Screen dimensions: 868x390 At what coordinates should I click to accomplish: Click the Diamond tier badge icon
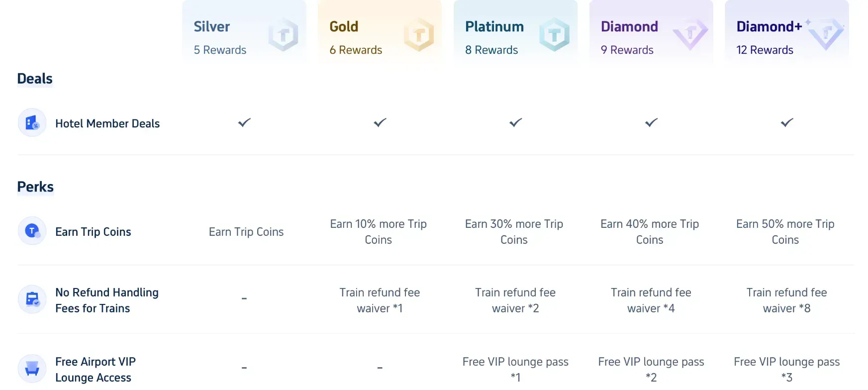(690, 35)
